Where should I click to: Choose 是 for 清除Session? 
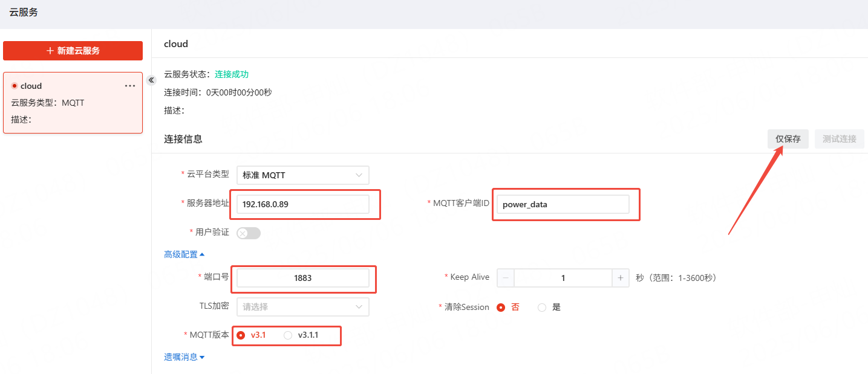(542, 307)
